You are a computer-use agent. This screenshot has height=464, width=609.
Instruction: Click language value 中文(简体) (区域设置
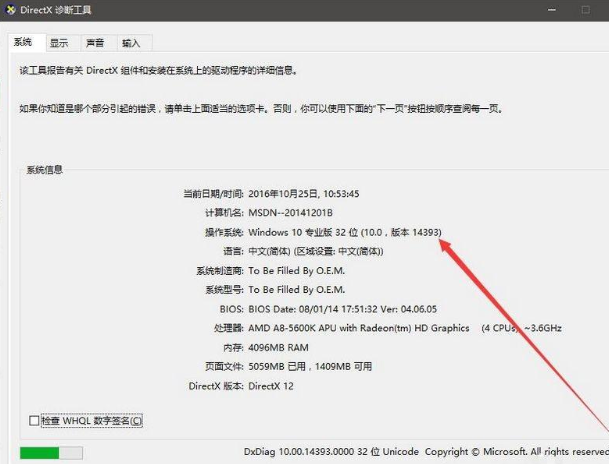pyautogui.click(x=316, y=251)
